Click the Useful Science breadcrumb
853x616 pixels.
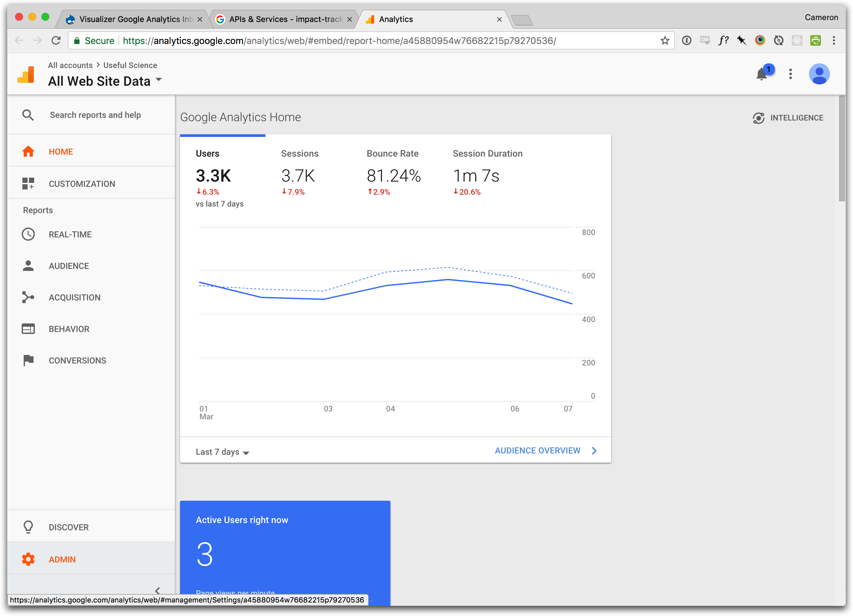point(130,65)
